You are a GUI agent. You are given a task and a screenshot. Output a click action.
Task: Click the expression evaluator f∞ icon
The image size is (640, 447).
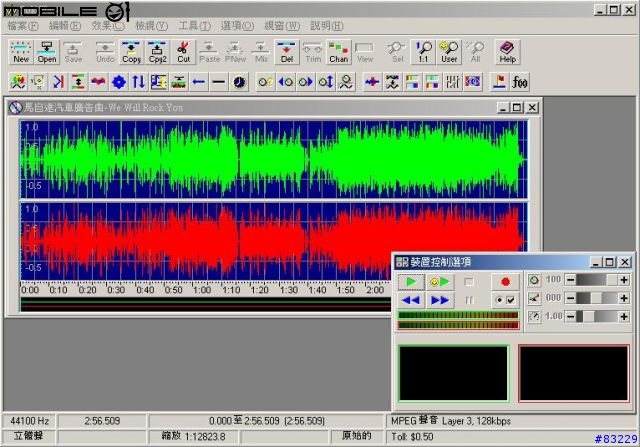click(520, 82)
